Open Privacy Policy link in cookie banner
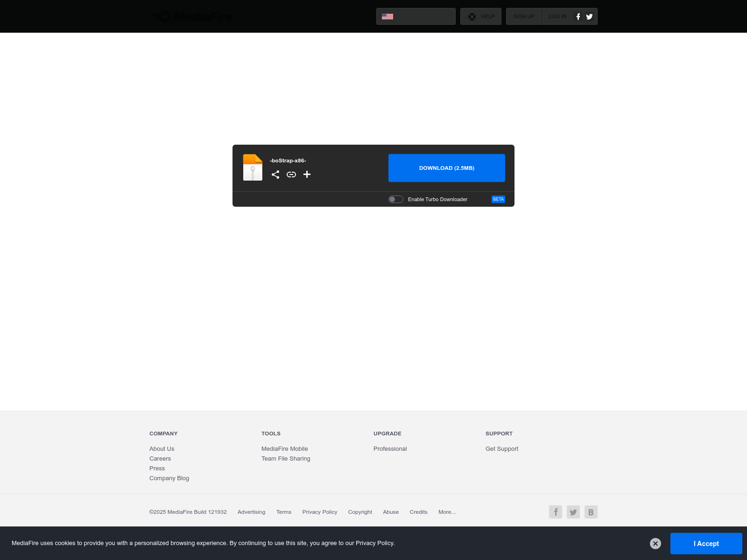The width and height of the screenshot is (747, 560). click(x=374, y=543)
